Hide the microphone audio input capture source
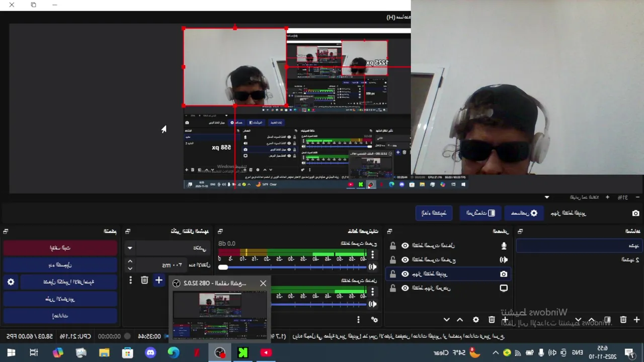The width and height of the screenshot is (644, 362). (x=405, y=245)
